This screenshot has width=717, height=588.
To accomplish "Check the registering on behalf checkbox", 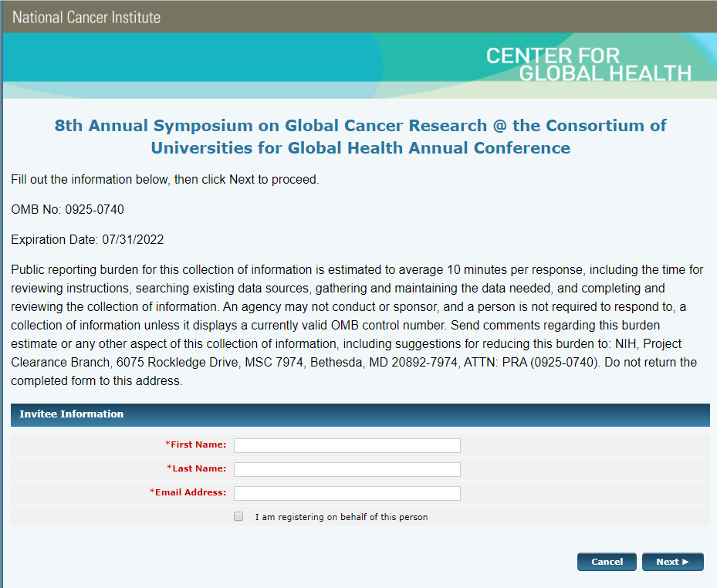I will pos(238,516).
